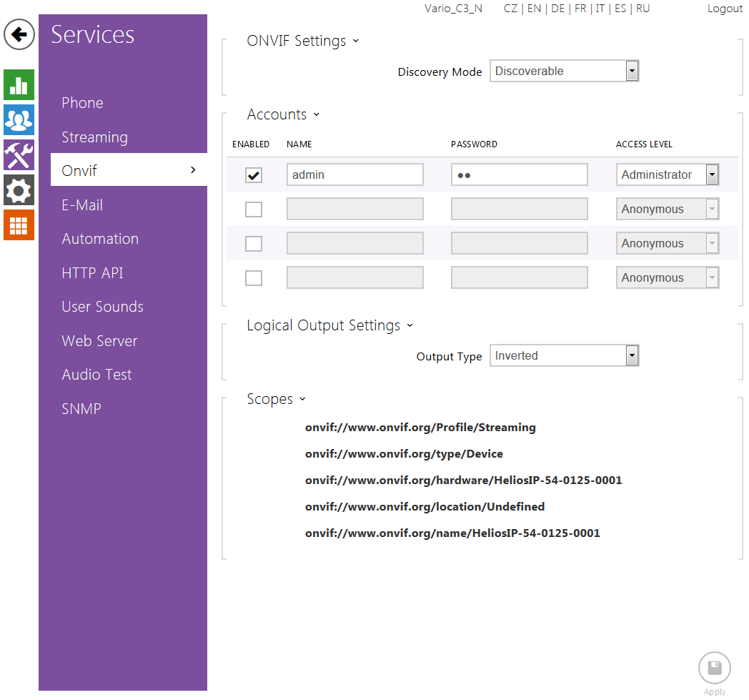Image resolution: width=749 pixels, height=700 pixels.
Task: Switch language to DE
Action: point(557,9)
